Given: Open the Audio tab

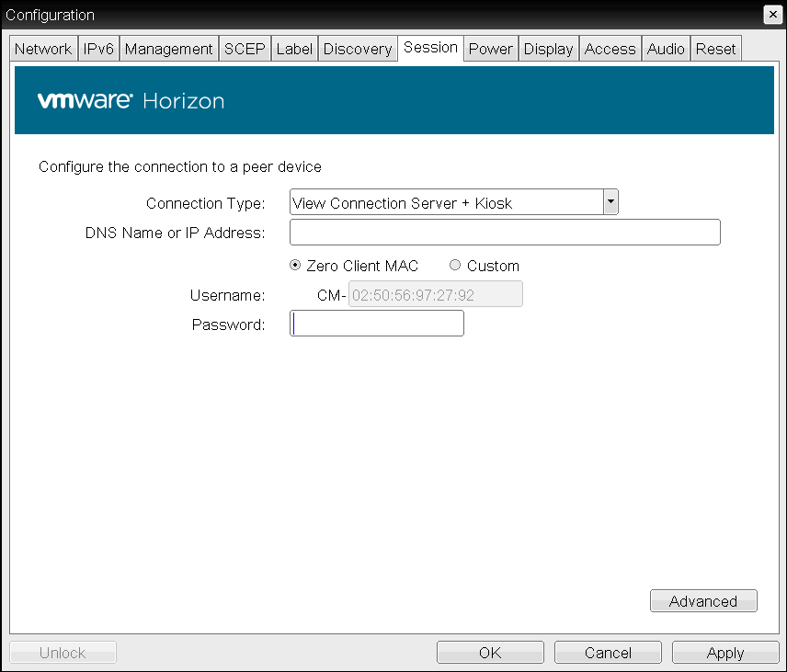Looking at the screenshot, I should pos(666,49).
